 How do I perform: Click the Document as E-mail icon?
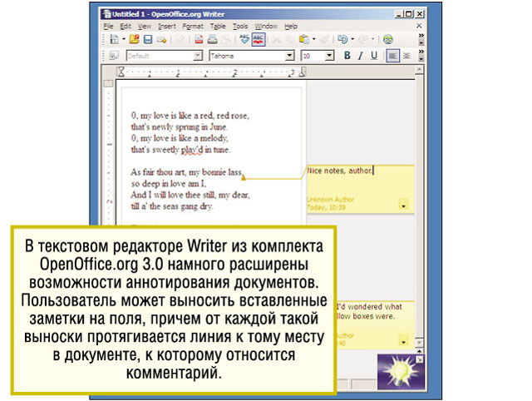(161, 40)
